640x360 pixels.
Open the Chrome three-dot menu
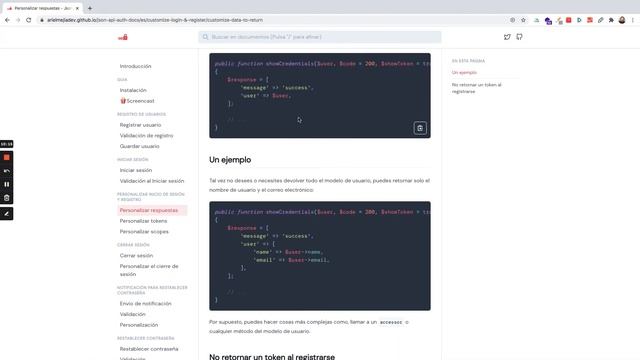point(633,20)
